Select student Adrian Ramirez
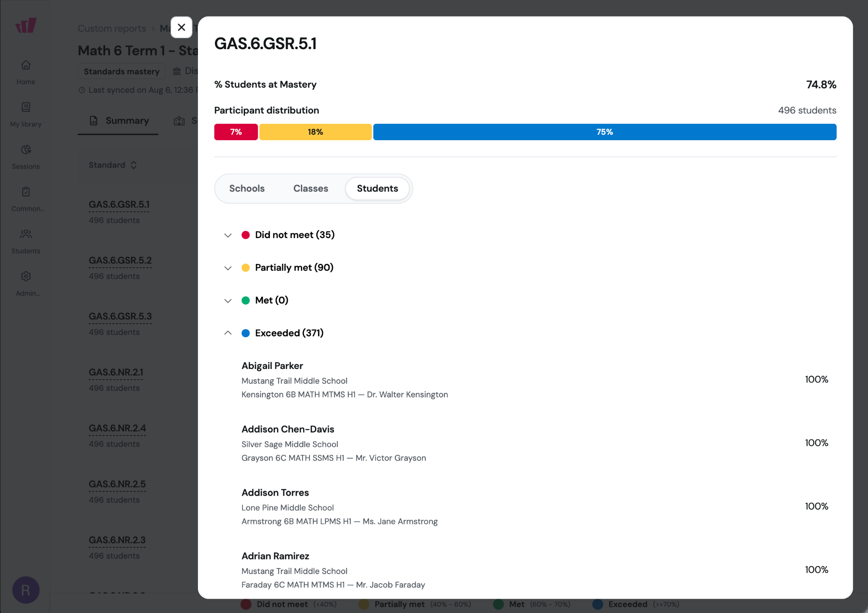Image resolution: width=868 pixels, height=613 pixels. 275,556
